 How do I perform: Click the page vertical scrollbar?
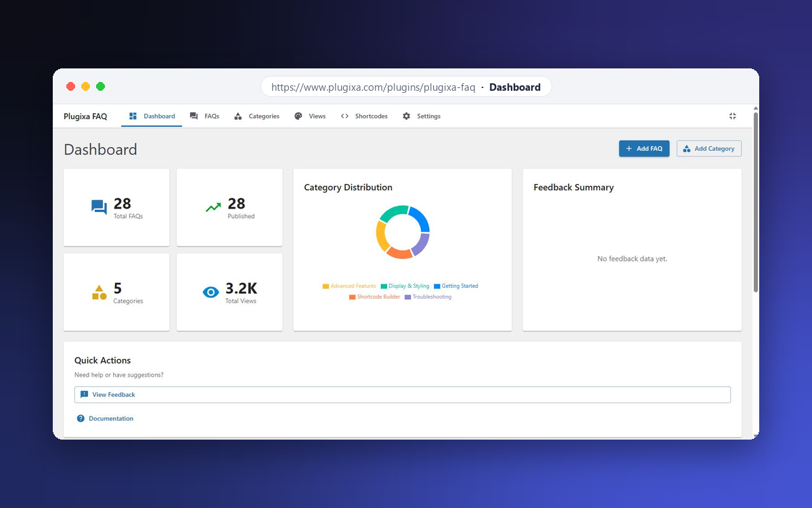[756, 203]
